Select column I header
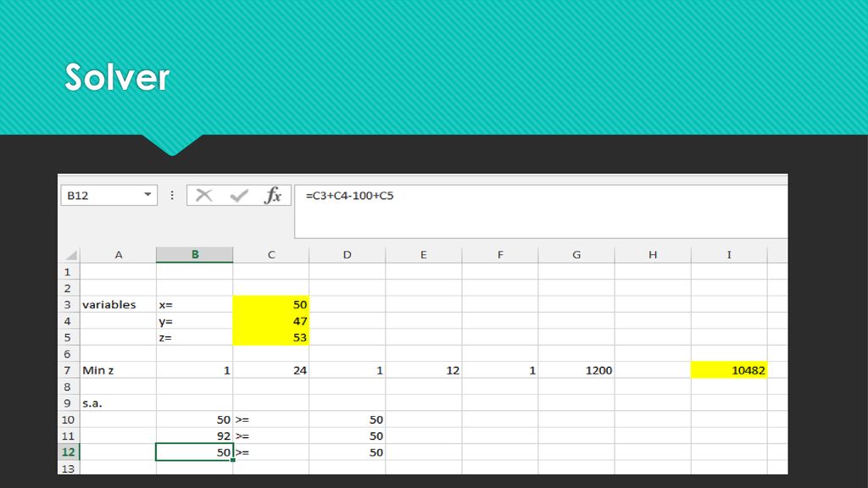The height and width of the screenshot is (488, 868). click(x=729, y=255)
